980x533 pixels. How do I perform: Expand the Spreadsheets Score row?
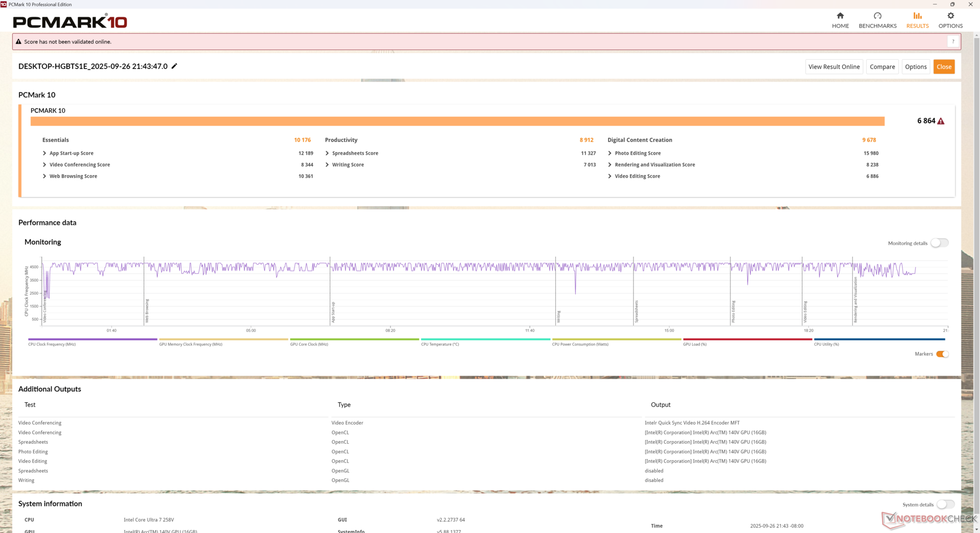coord(328,153)
